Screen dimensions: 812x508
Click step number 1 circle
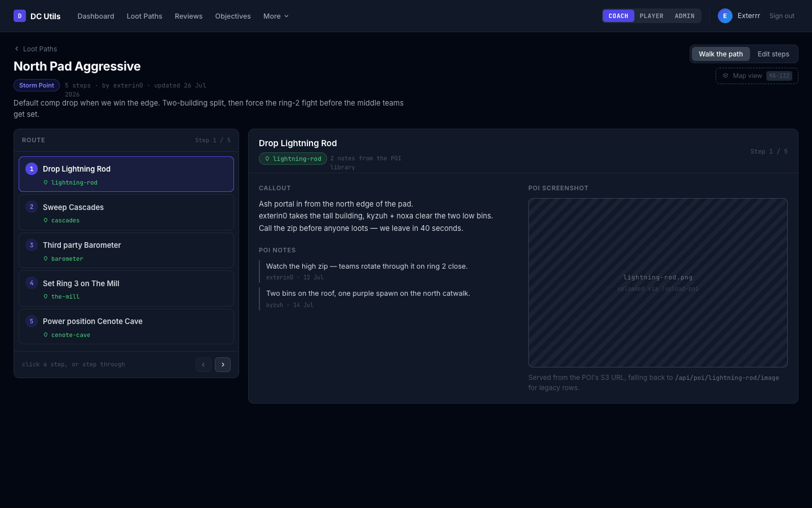click(x=32, y=169)
